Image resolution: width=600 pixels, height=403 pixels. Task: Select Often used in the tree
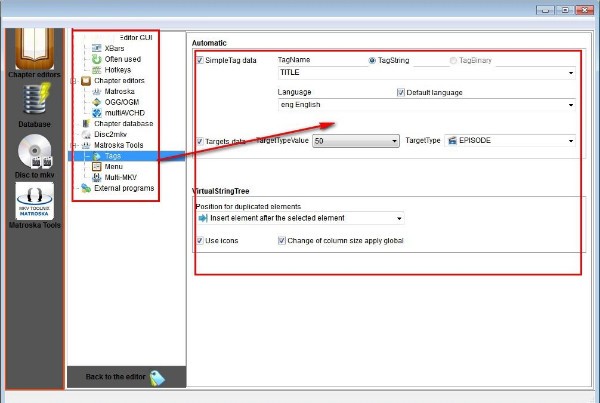pos(123,59)
